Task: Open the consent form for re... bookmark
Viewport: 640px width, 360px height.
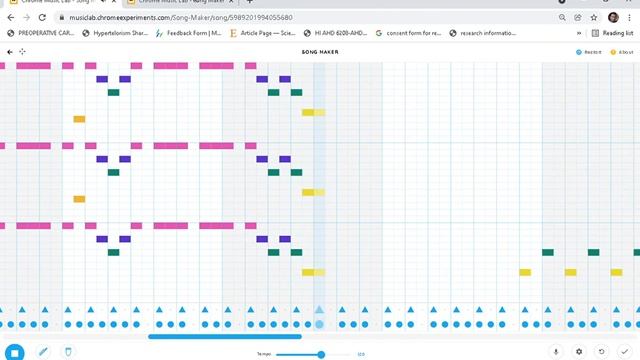Action: pyautogui.click(x=408, y=33)
